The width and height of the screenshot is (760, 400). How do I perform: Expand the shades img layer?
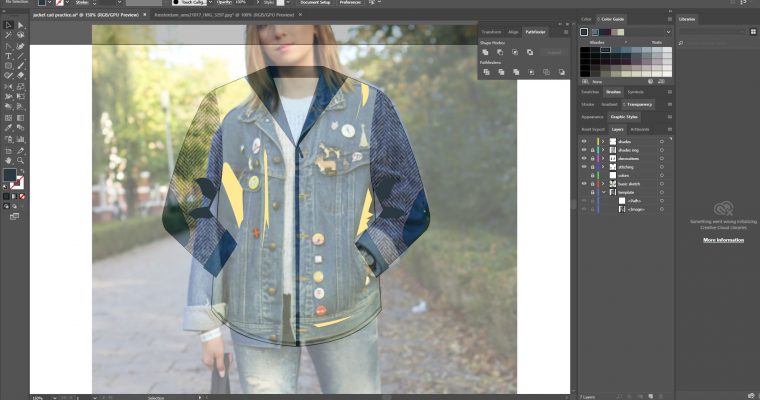point(603,150)
